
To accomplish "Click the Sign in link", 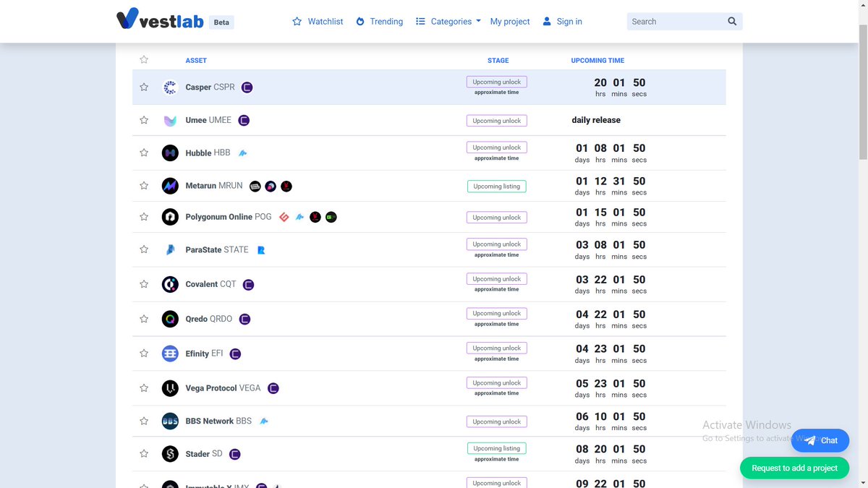I will point(562,22).
